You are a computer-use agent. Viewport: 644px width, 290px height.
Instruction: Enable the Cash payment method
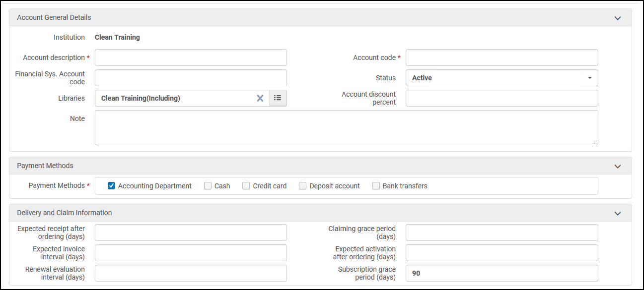[x=208, y=186]
